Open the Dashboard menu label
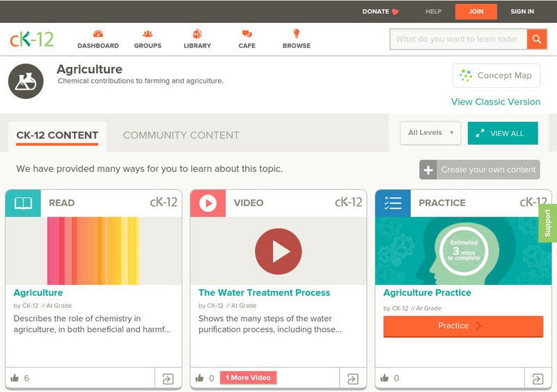 (98, 46)
